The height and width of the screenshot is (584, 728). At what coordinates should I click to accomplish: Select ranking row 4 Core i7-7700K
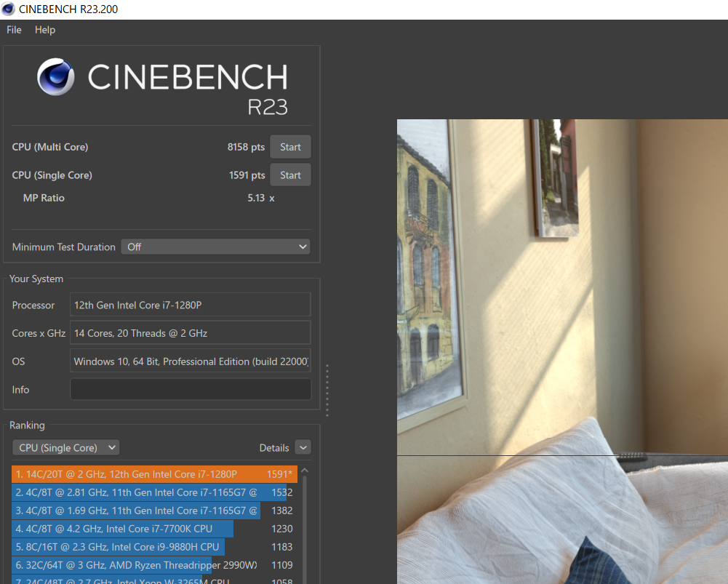click(x=154, y=529)
